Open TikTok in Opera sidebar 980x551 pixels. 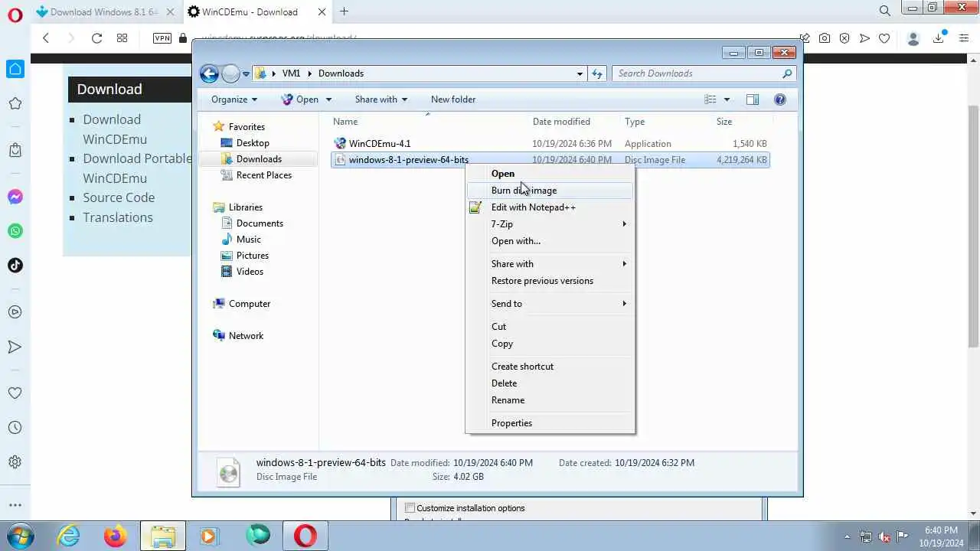click(15, 266)
